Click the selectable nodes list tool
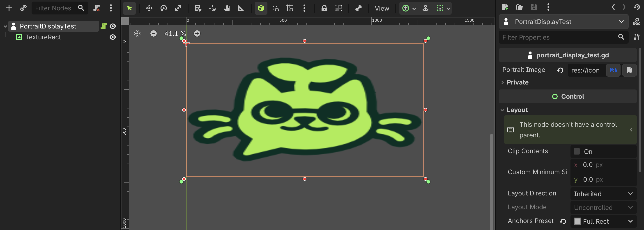Screen dimensions: 644x230 tap(198, 8)
